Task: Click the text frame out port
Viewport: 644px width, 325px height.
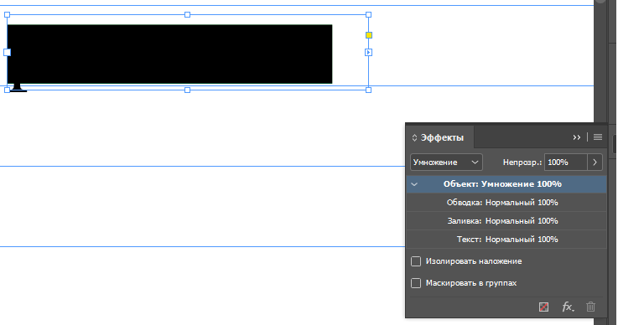Action: coord(368,52)
